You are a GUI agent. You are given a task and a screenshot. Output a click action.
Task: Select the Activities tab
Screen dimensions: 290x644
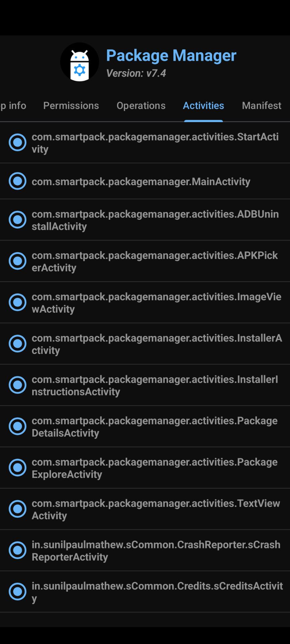click(203, 106)
